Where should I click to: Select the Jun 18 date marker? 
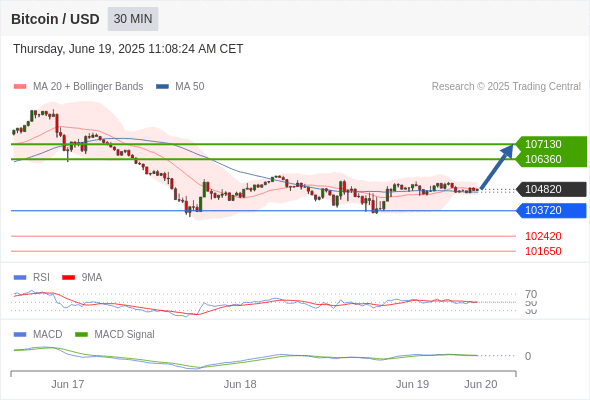pos(240,384)
